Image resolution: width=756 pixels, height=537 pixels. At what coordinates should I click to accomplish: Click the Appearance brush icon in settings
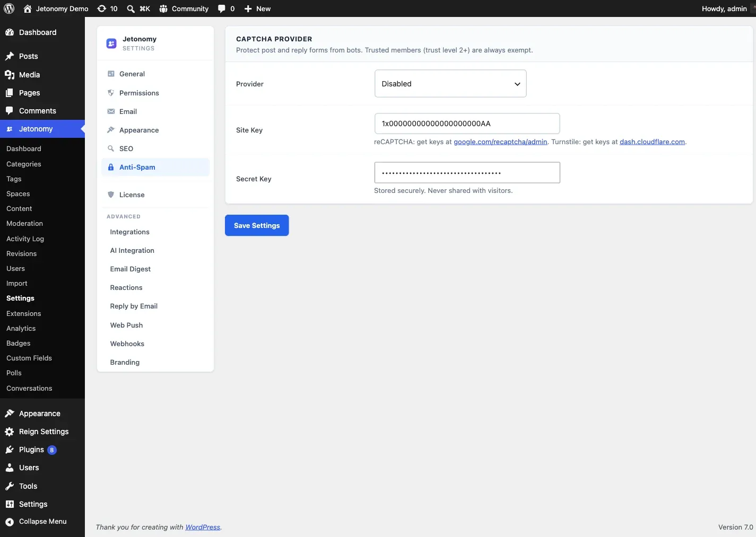[x=111, y=130]
